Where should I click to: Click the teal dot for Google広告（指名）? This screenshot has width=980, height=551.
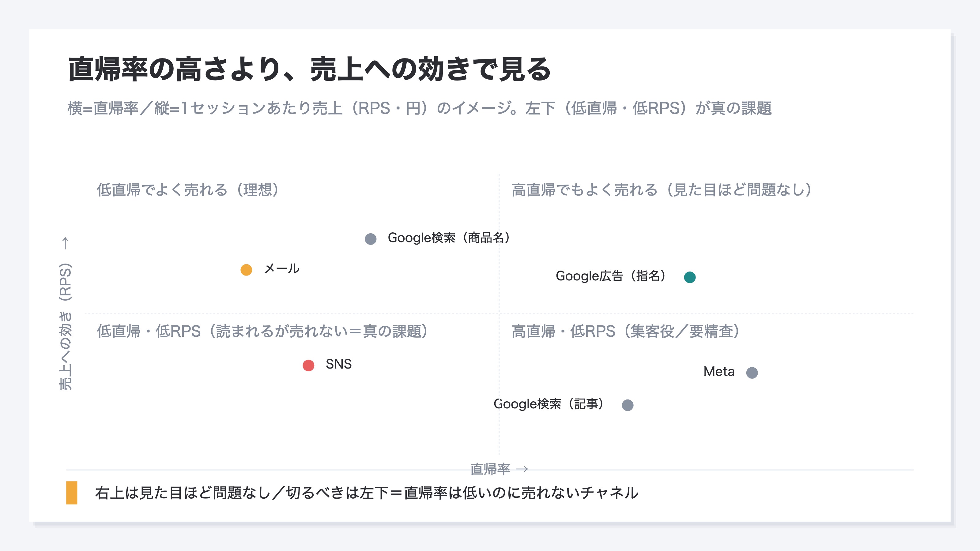point(690,277)
